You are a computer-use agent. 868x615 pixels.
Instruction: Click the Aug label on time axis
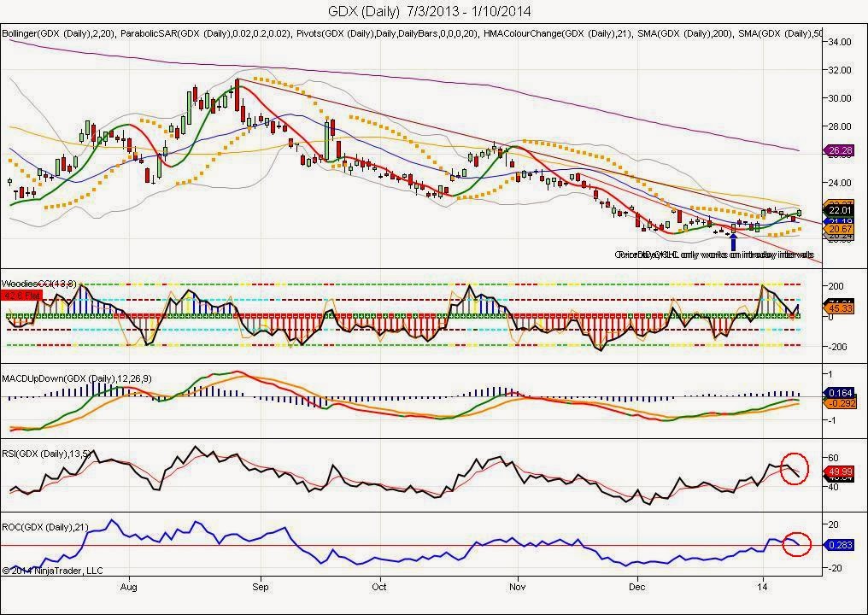(x=128, y=586)
